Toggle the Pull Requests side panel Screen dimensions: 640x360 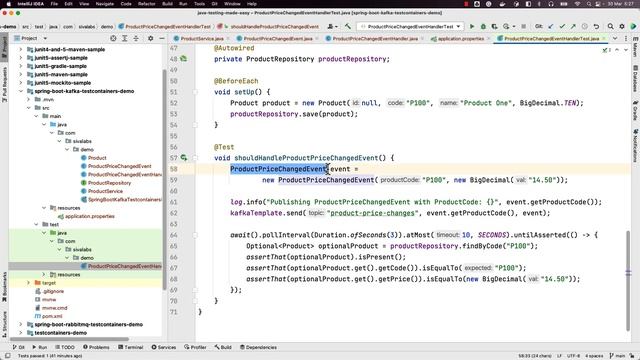(4, 84)
